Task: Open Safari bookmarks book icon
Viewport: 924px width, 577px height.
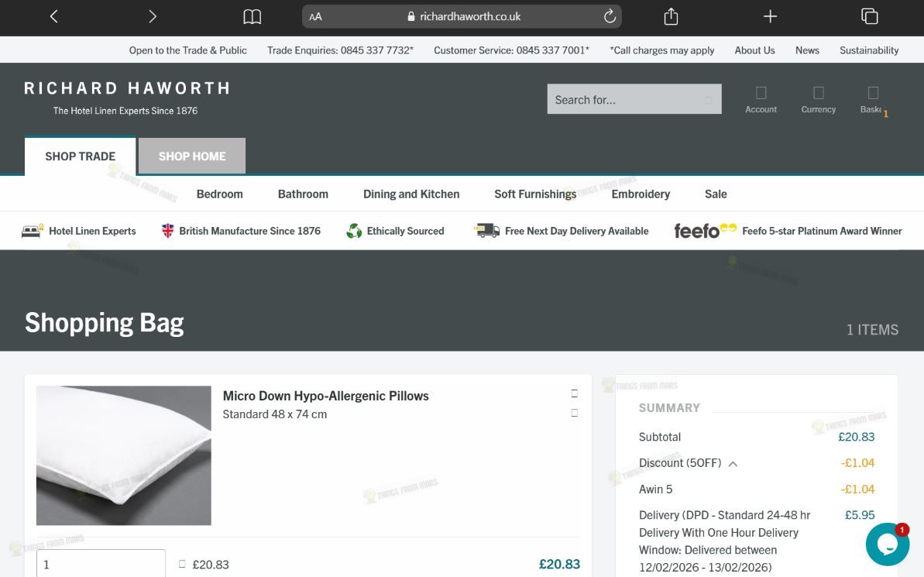Action: pyautogui.click(x=252, y=16)
